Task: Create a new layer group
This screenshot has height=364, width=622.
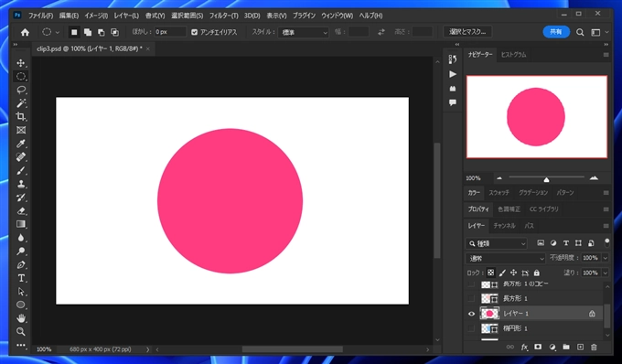Action: click(x=566, y=347)
